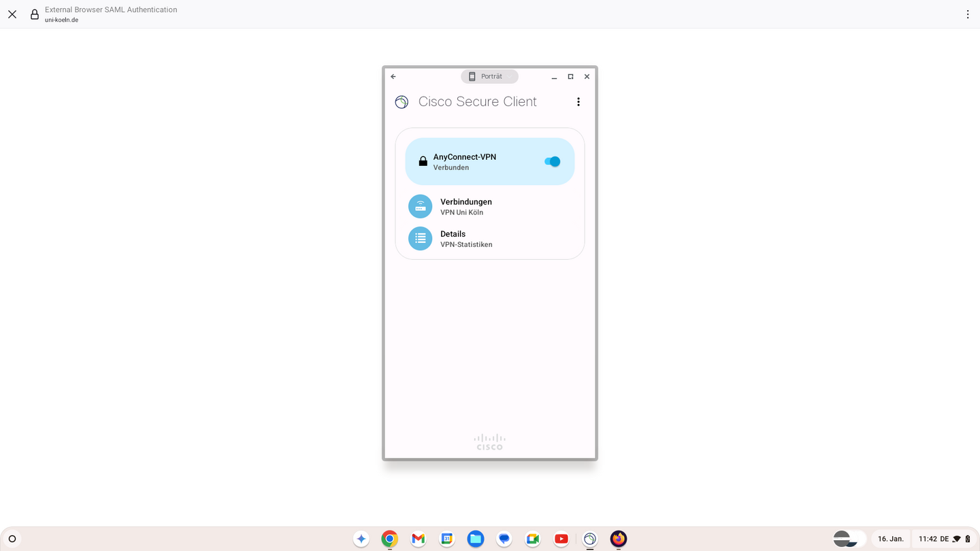Screen dimensions: 980x551
Task: Click the "Cisco Secure Client" app title
Action: point(478,102)
